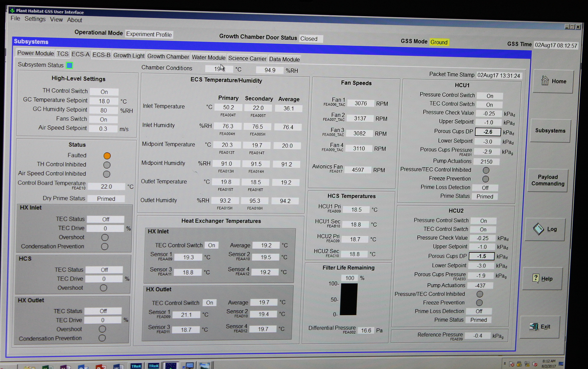Open first TReK taskbar icon
Image resolution: width=588 pixels, height=369 pixels.
[x=136, y=366]
